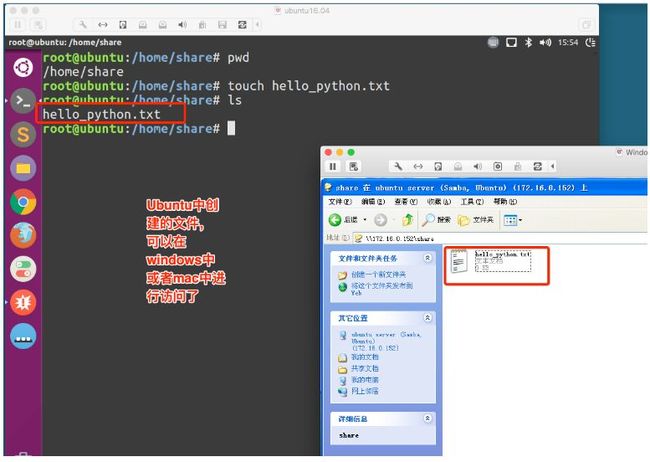Image resolution: width=650 pixels, height=462 pixels.
Task: Click the Bluetooth indicator in Ubuntu panel
Action: click(x=528, y=42)
